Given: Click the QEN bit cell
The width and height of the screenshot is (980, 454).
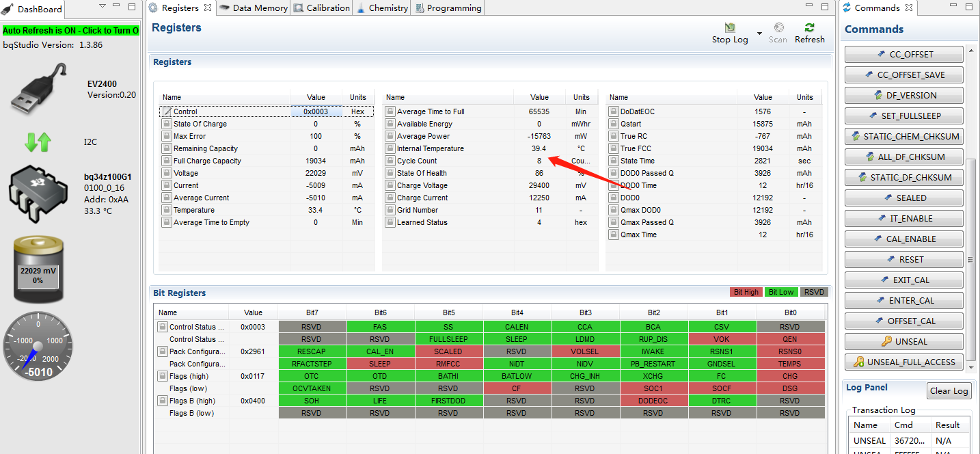Looking at the screenshot, I should tap(790, 339).
